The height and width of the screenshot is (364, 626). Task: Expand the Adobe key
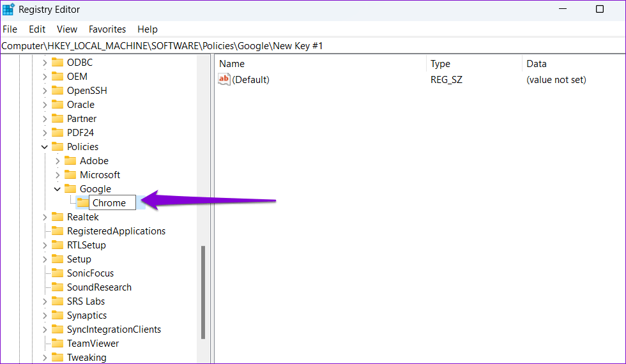(x=57, y=161)
